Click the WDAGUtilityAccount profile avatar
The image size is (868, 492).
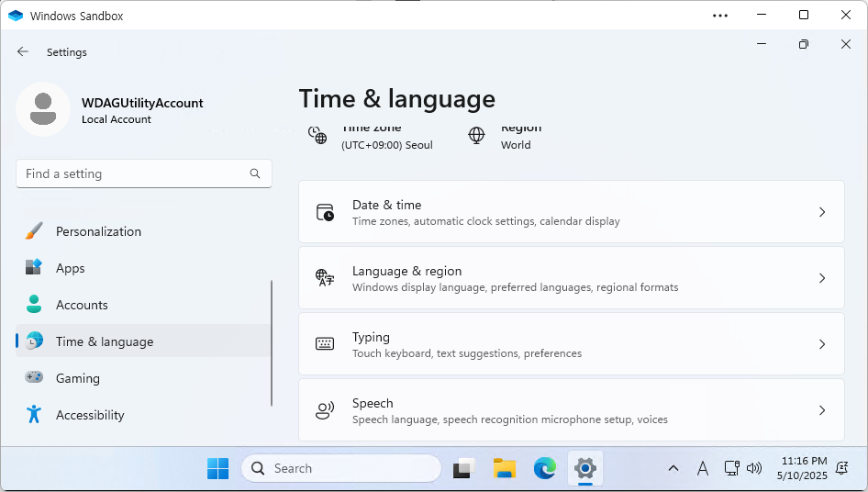pos(43,109)
